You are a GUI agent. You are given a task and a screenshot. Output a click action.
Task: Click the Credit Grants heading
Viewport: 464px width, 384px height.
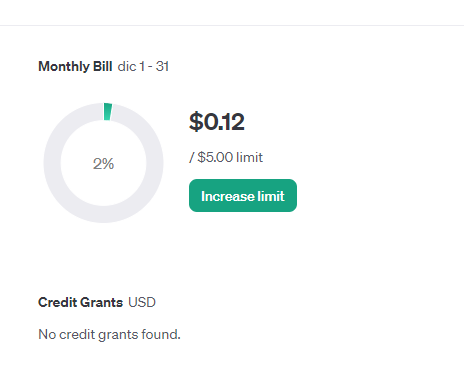point(80,302)
